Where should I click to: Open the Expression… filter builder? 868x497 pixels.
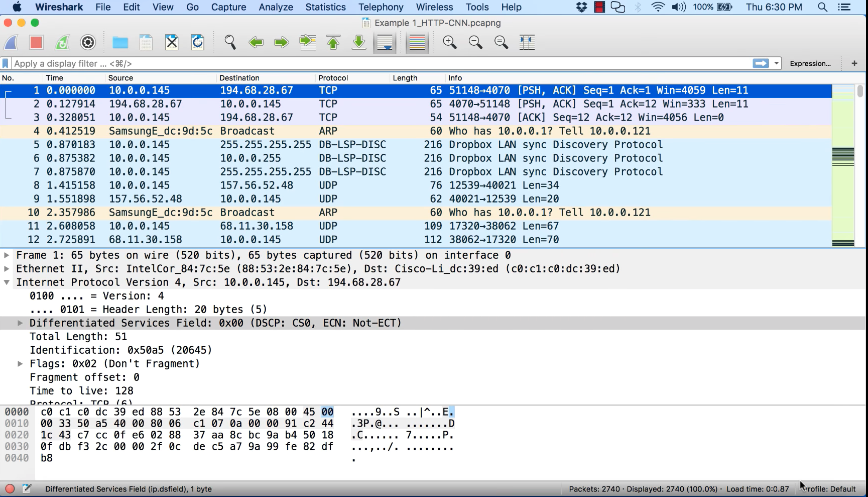pyautogui.click(x=810, y=63)
